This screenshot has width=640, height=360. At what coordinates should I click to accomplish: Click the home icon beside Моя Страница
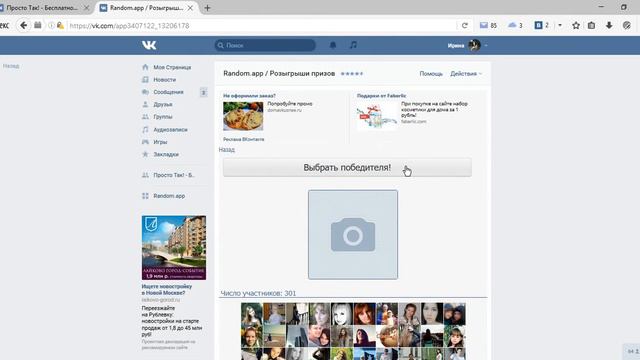145,67
